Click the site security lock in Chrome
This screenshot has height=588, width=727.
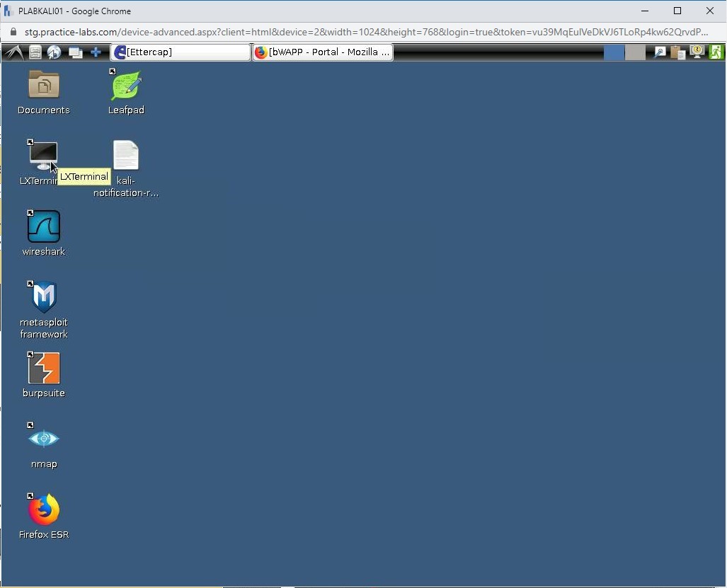click(x=13, y=32)
